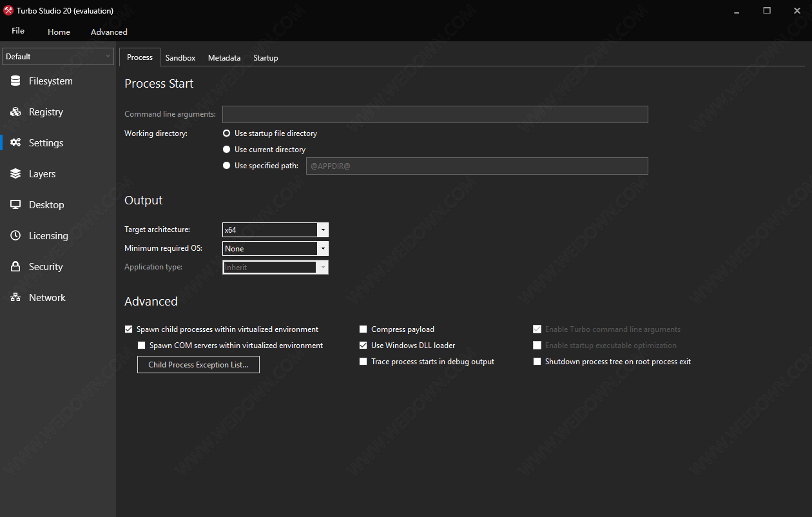Toggle Use Windows DLL loader checkbox
Viewport: 812px width, 517px height.
pyautogui.click(x=363, y=346)
